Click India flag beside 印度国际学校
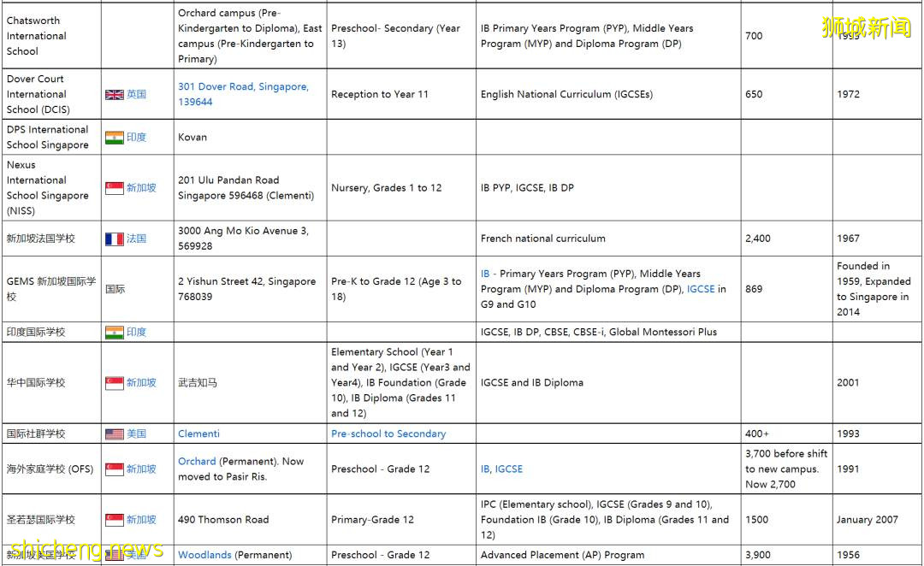The image size is (924, 566). 114,332
